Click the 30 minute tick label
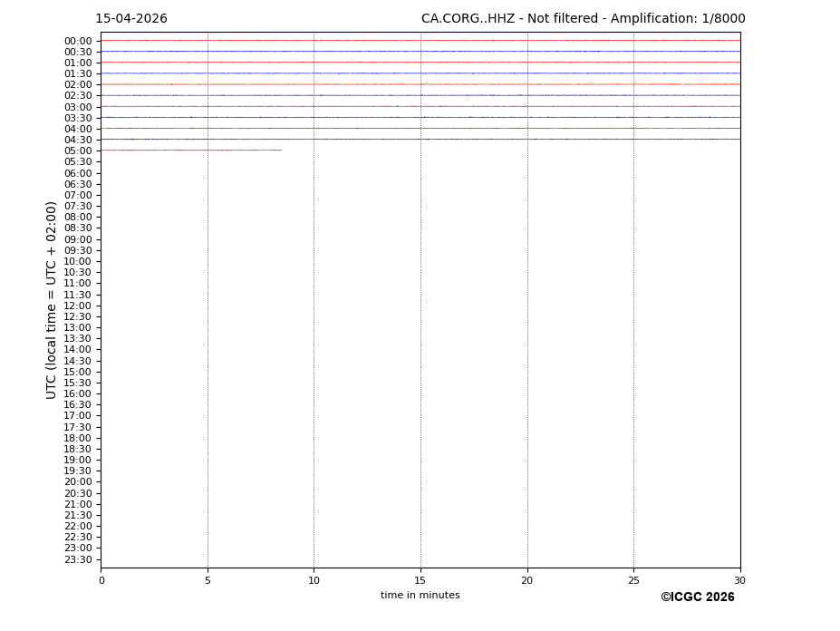Screen dimensions: 840x631 click(740, 581)
